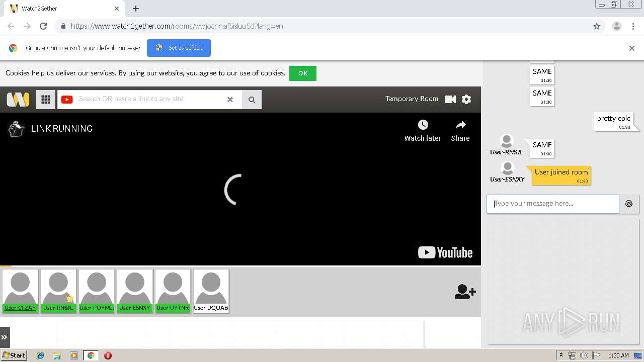The image size is (644, 362).
Task: Click the taskbar clock 1:30 AM
Action: point(618,355)
